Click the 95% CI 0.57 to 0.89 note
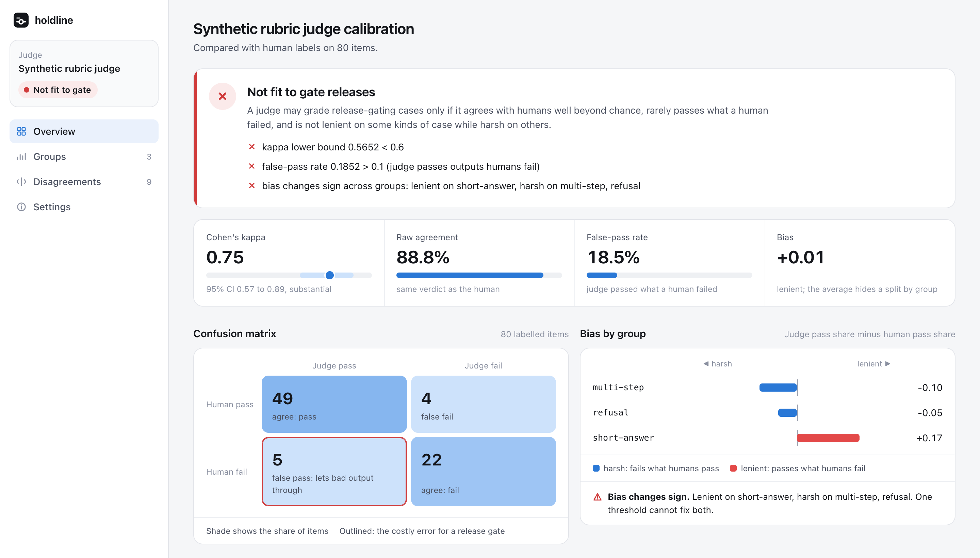This screenshot has height=558, width=980. 269,289
